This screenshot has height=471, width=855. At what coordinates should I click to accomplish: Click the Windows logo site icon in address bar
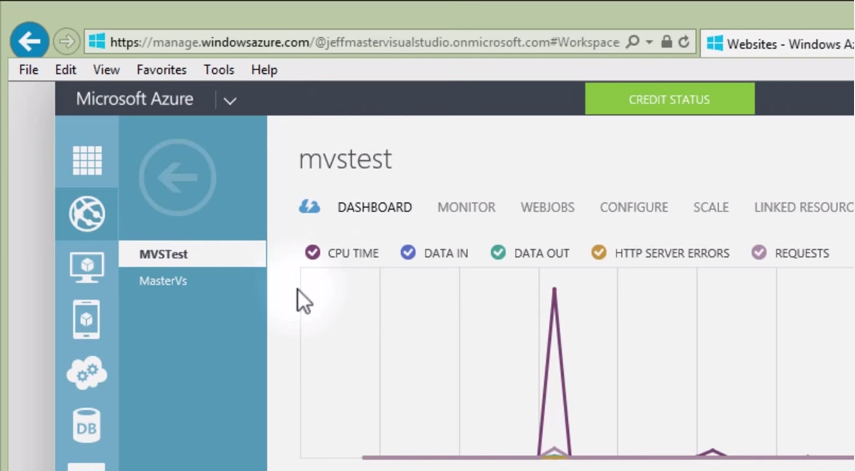97,41
